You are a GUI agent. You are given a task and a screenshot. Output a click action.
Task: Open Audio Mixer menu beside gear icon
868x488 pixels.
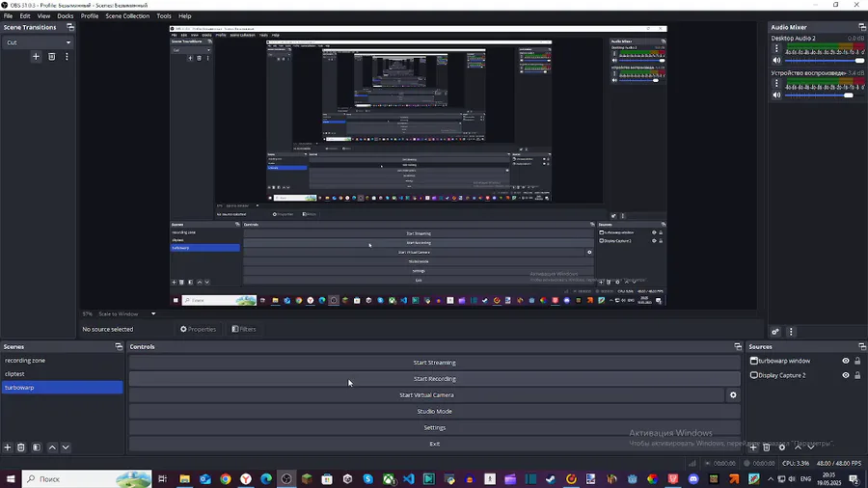[791, 332]
